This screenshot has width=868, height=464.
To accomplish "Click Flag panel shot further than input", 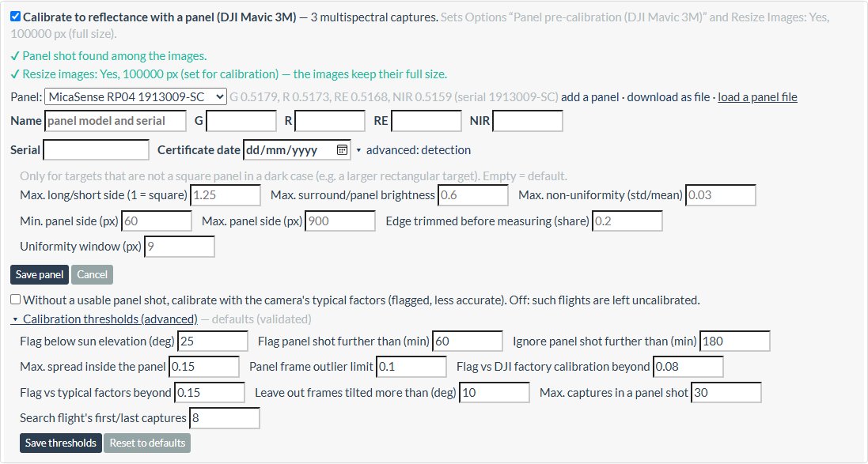I will [468, 341].
